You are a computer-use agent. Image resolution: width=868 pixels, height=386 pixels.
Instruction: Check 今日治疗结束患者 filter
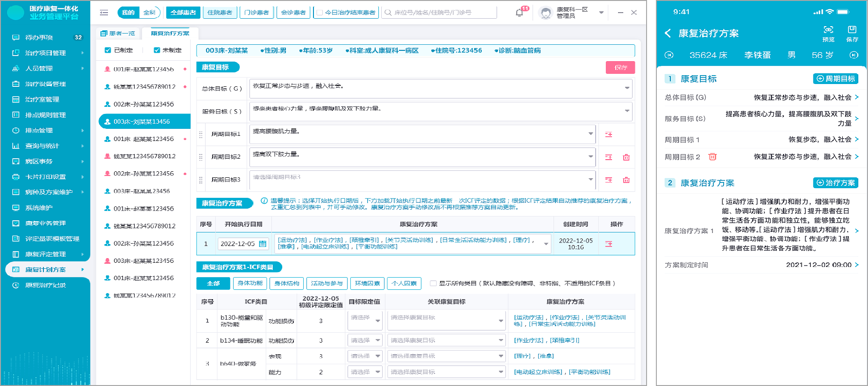(320, 13)
